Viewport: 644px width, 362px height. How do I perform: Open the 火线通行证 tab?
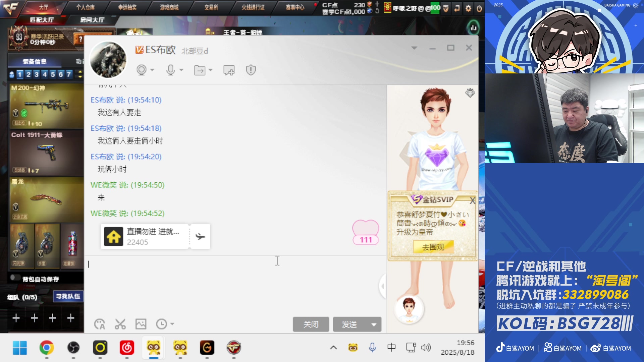[253, 7]
